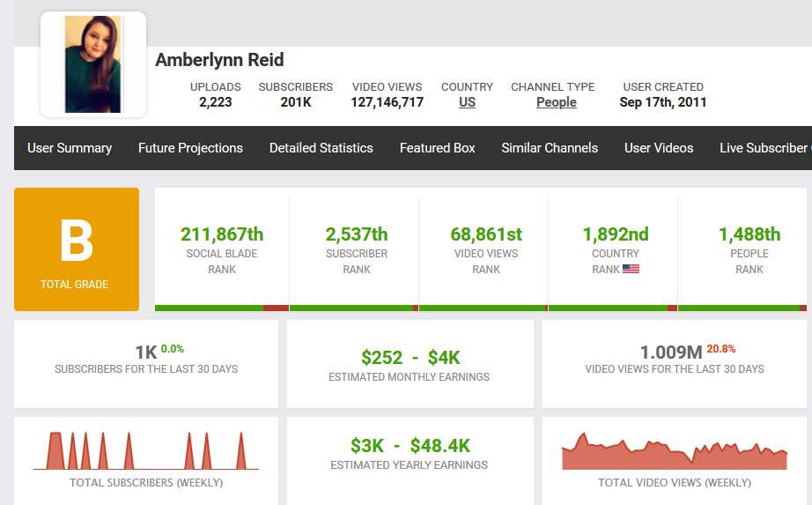Click the Video Views For The Last 30 Days label
Image resolution: width=812 pixels, height=505 pixels.
pos(675,369)
